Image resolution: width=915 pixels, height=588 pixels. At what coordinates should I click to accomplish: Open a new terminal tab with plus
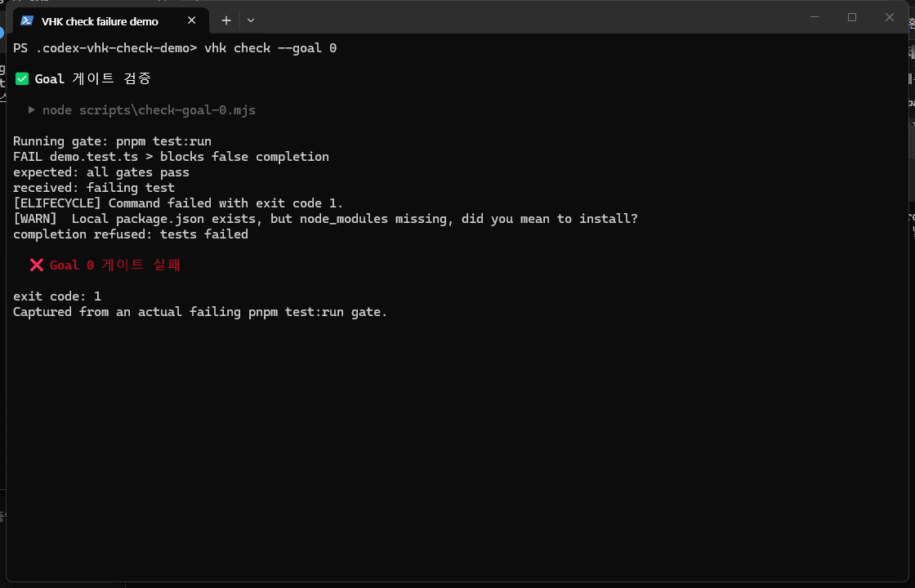coord(226,20)
